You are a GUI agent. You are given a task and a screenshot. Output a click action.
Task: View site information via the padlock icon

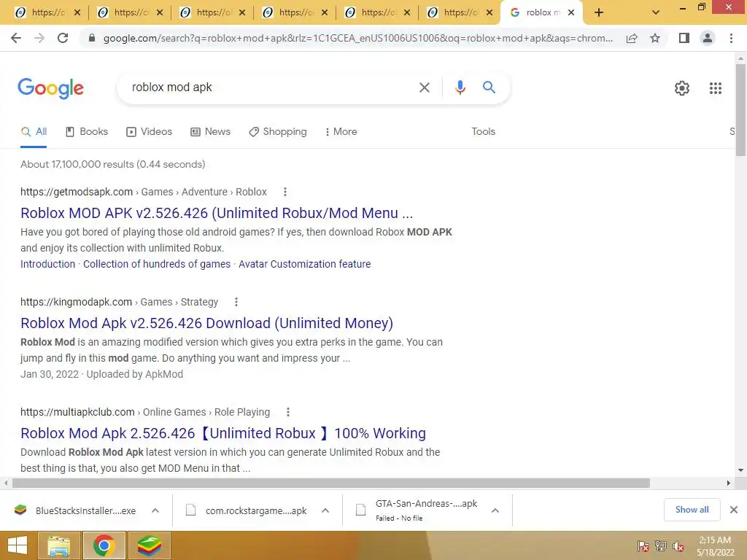92,38
